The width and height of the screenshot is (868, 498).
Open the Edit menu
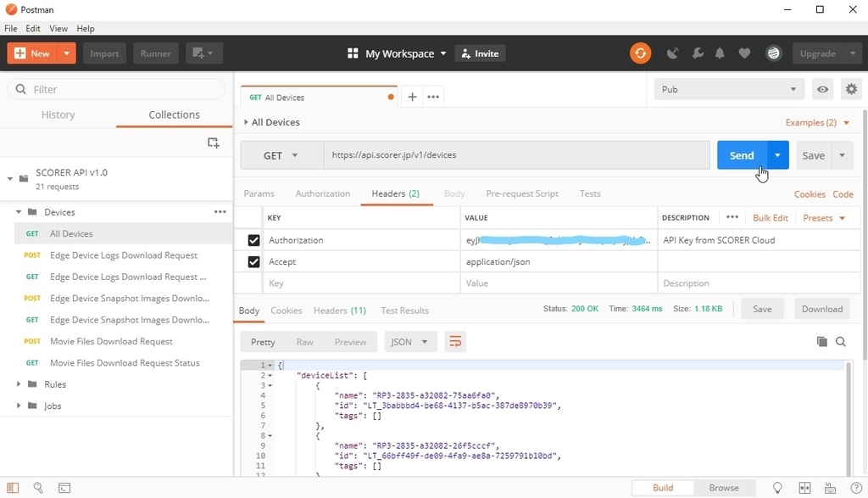[33, 28]
